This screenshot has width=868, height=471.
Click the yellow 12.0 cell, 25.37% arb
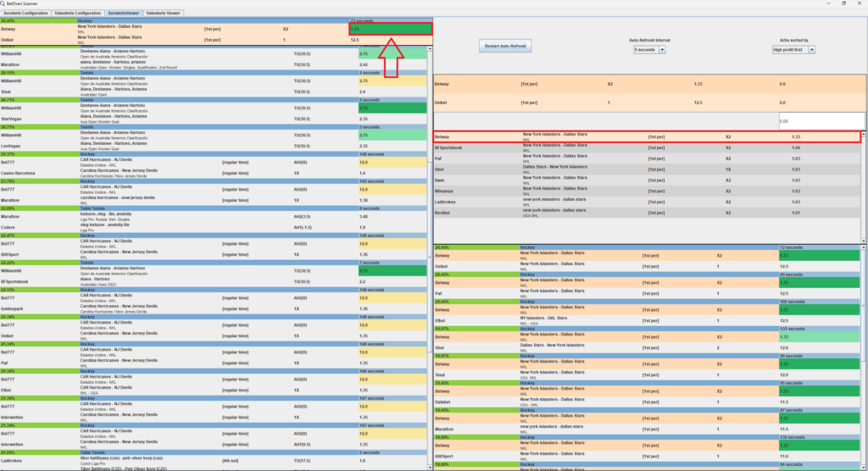coord(392,162)
